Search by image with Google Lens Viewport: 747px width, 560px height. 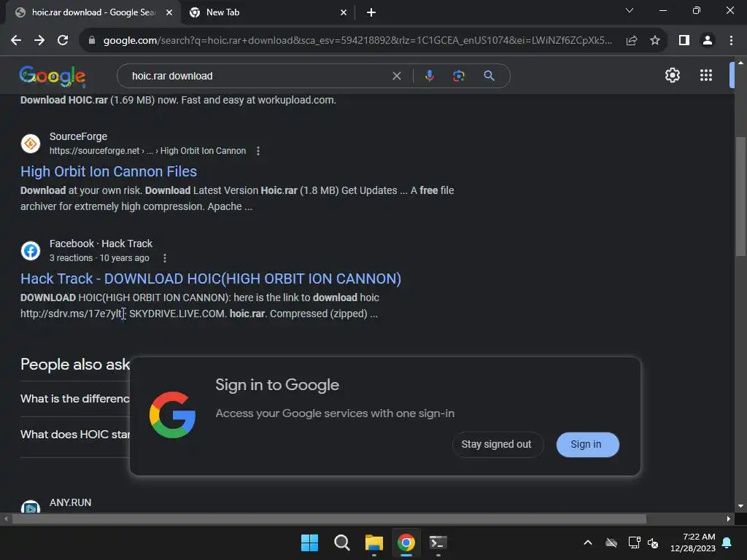click(458, 76)
